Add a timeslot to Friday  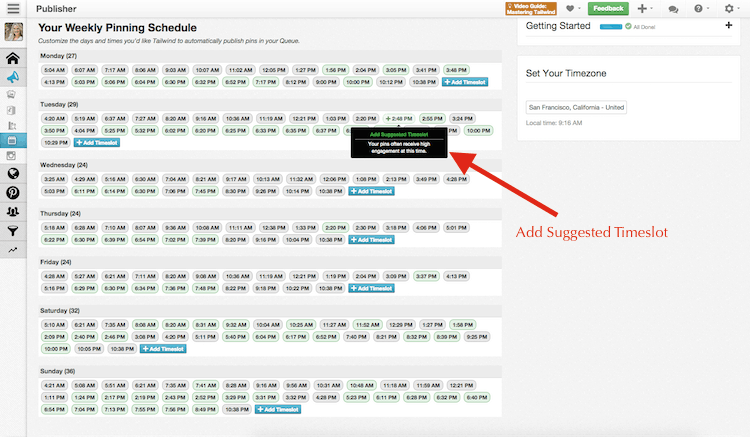point(371,288)
